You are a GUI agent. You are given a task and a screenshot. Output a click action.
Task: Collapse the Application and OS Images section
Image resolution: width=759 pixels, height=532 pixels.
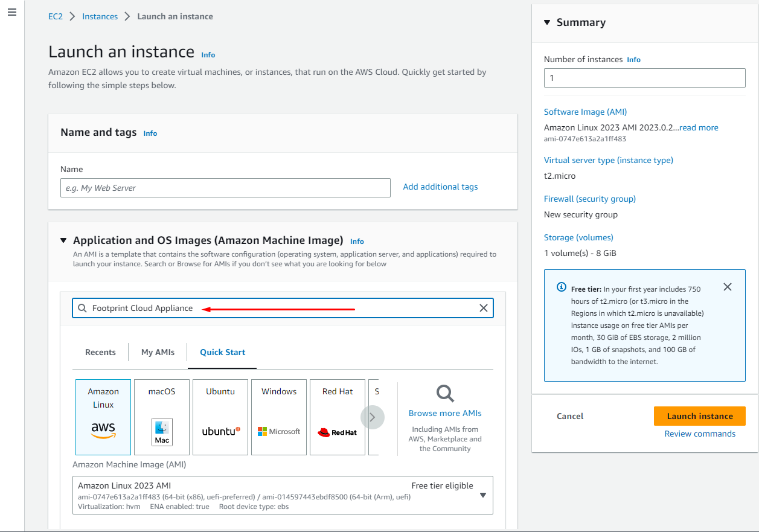[63, 240]
